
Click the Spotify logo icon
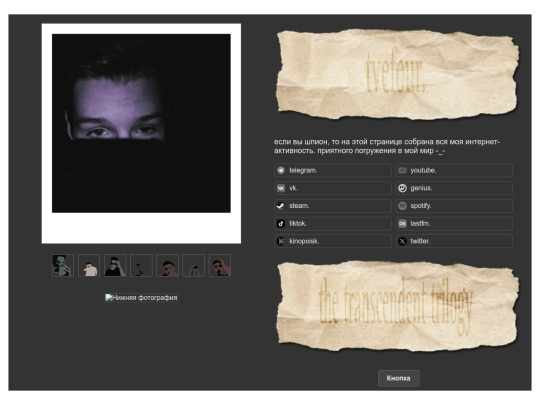402,206
